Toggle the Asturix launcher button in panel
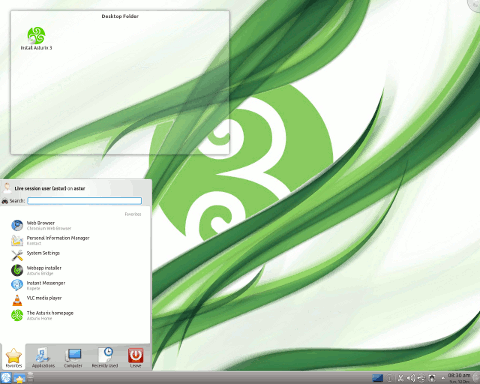480x384 pixels. pyautogui.click(x=6, y=378)
